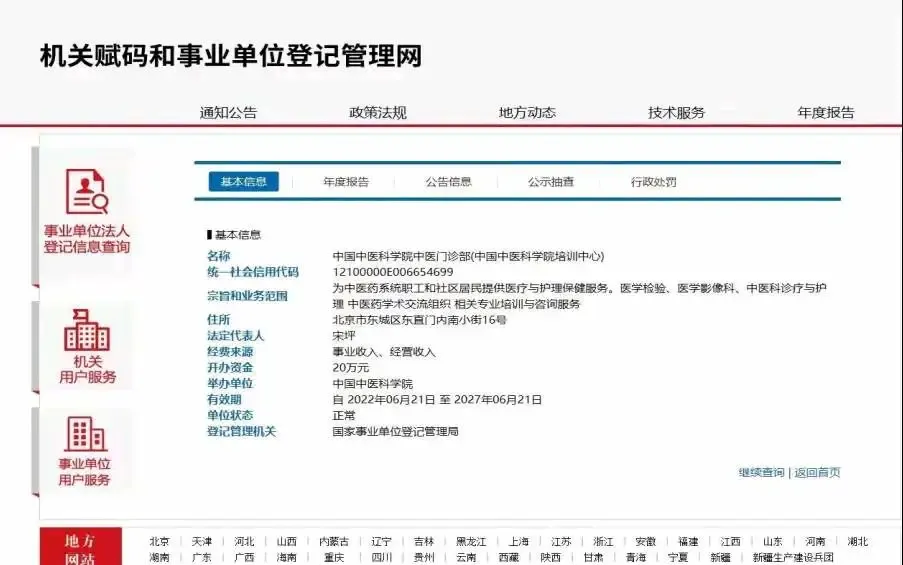The image size is (903, 565).
Task: Click the name value 中国中医科学院中医门诊部
Action: [401, 256]
